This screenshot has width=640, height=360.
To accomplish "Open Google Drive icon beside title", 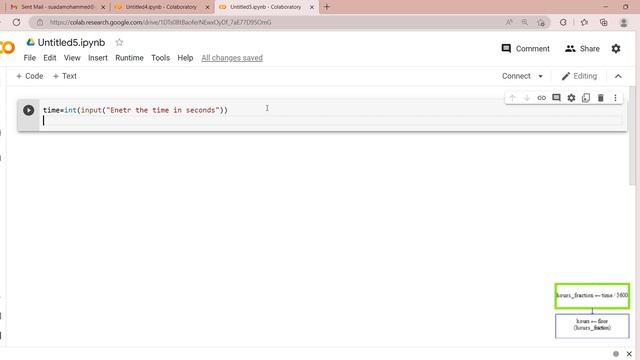I will point(31,42).
